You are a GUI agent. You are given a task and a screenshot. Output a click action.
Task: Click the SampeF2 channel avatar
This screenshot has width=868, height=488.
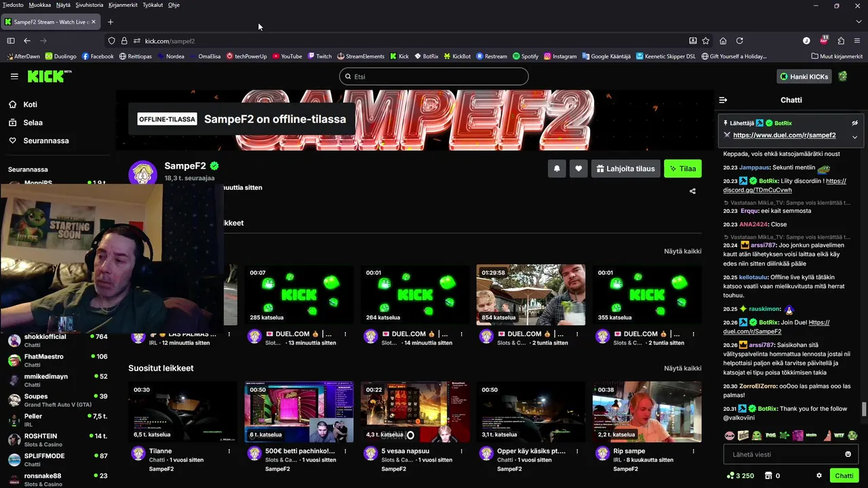pyautogui.click(x=143, y=174)
